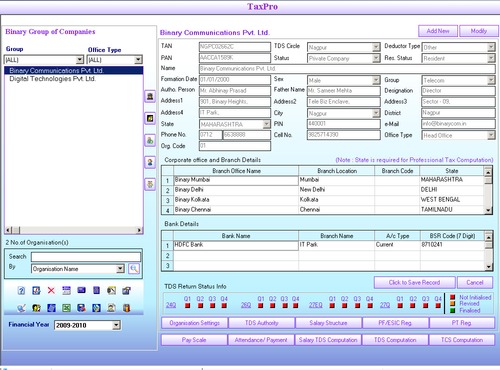Click the green person icon in vertical strip

coord(150,140)
